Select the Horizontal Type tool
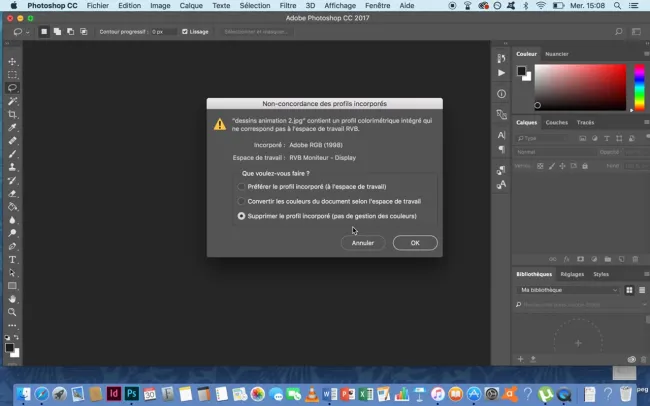Viewport: 650px width, 406px height. tap(12, 260)
